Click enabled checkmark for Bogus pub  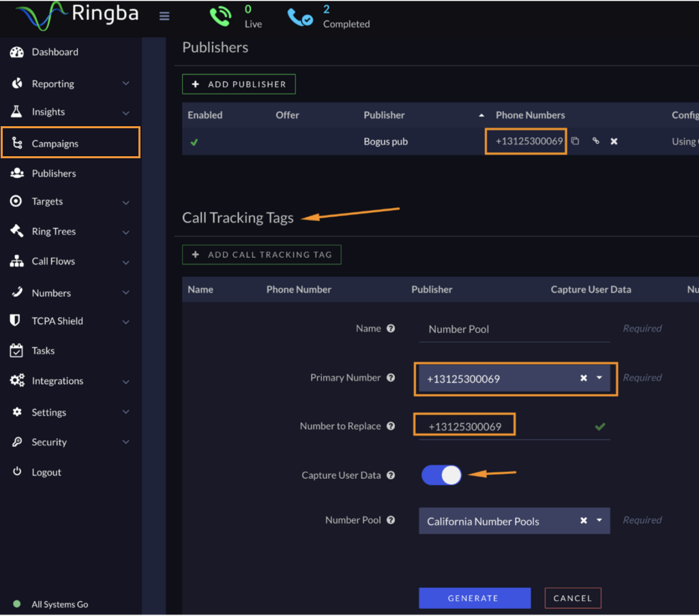point(194,143)
